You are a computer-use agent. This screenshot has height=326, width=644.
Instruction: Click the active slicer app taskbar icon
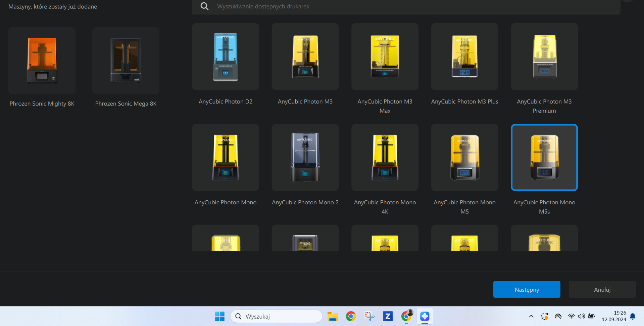(x=425, y=316)
